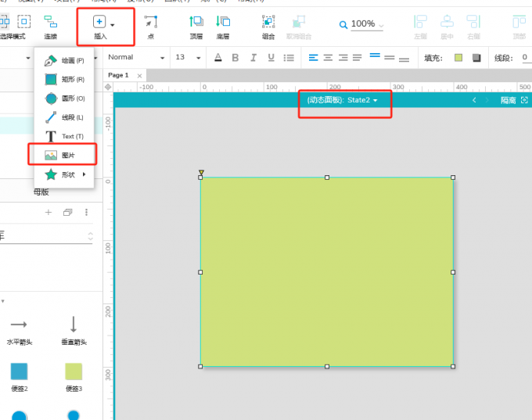Collapse the library section triangle
The width and height of the screenshot is (532, 420).
click(x=2, y=301)
